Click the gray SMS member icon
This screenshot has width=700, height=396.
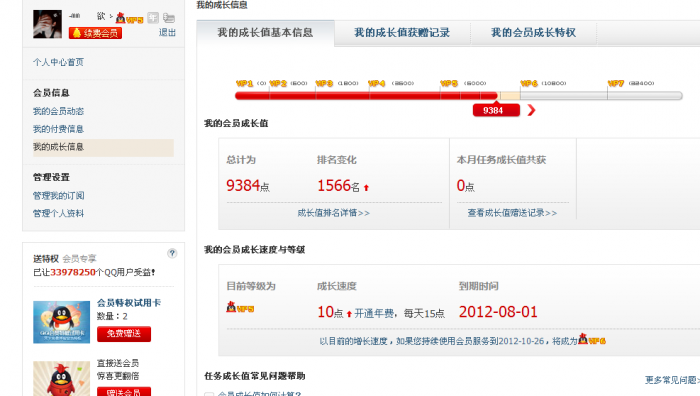click(169, 18)
